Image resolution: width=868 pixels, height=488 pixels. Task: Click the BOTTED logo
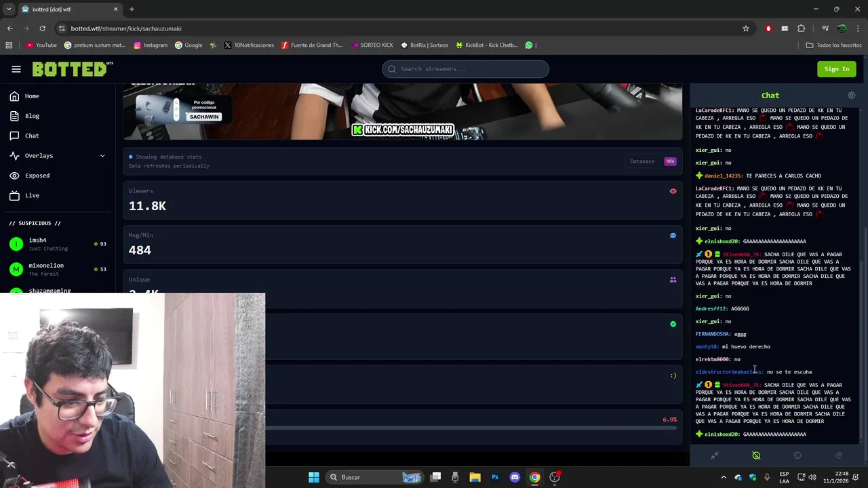(73, 69)
